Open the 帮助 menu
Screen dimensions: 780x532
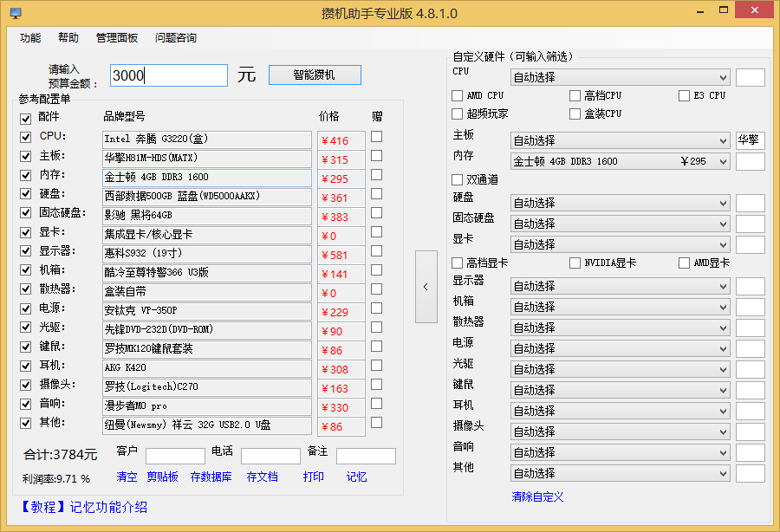[x=68, y=38]
